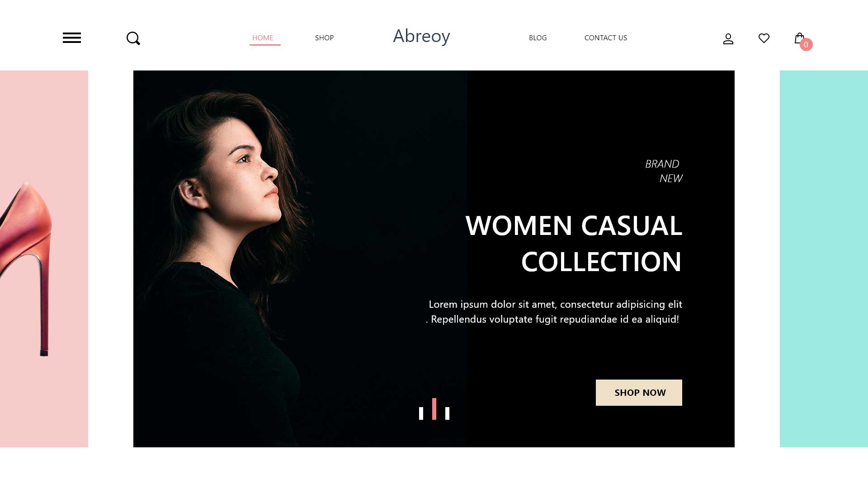The width and height of the screenshot is (868, 488).
Task: Open the hamburger menu icon
Action: (72, 38)
